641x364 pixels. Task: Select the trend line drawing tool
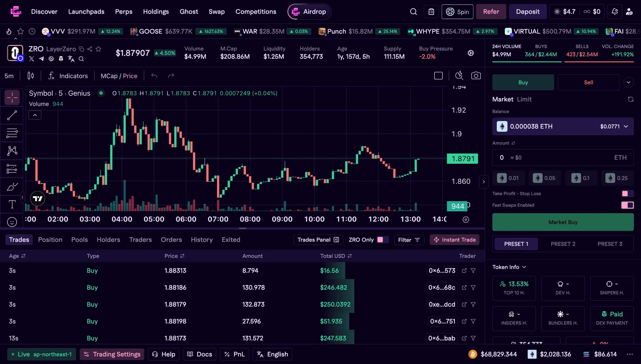12,115
